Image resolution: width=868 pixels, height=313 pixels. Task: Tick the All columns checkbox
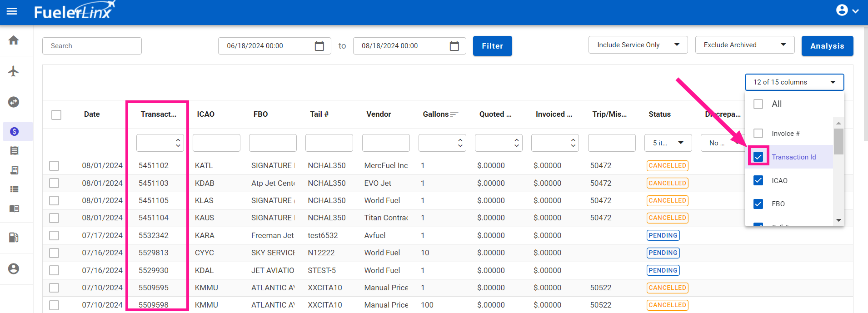(758, 104)
